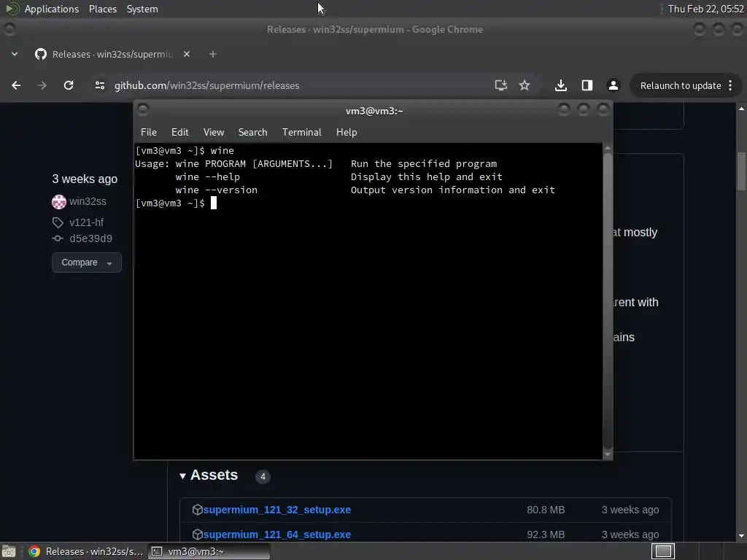Click the clock Thu Feb 22, 05:52
747x560 pixels.
pyautogui.click(x=705, y=9)
